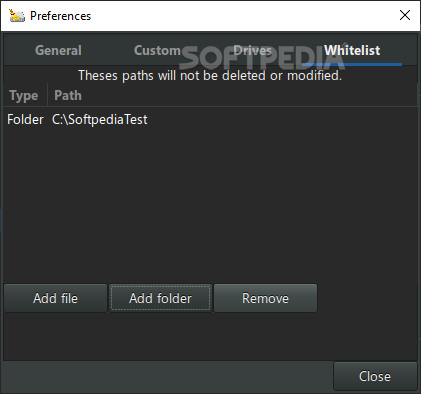Select the C:\SoftpediaTest path entry
This screenshot has width=421, height=394.
click(x=100, y=119)
